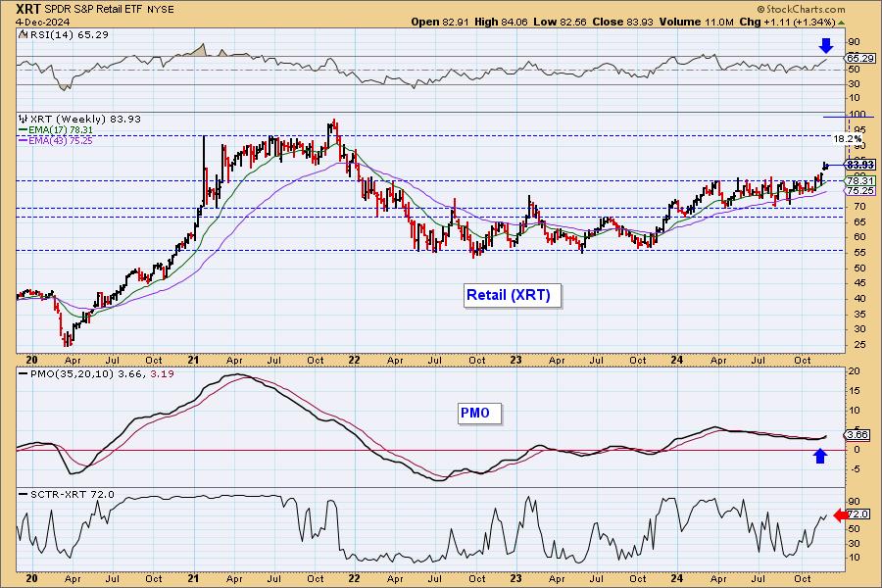Select the Open 82.91 value
This screenshot has height=588, width=882.
(440, 22)
